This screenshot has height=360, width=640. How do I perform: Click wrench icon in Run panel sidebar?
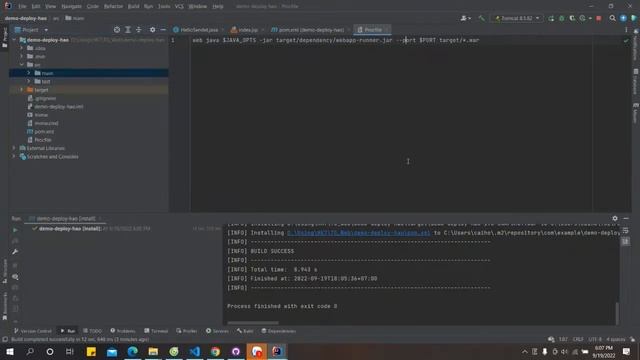[x=15, y=252]
